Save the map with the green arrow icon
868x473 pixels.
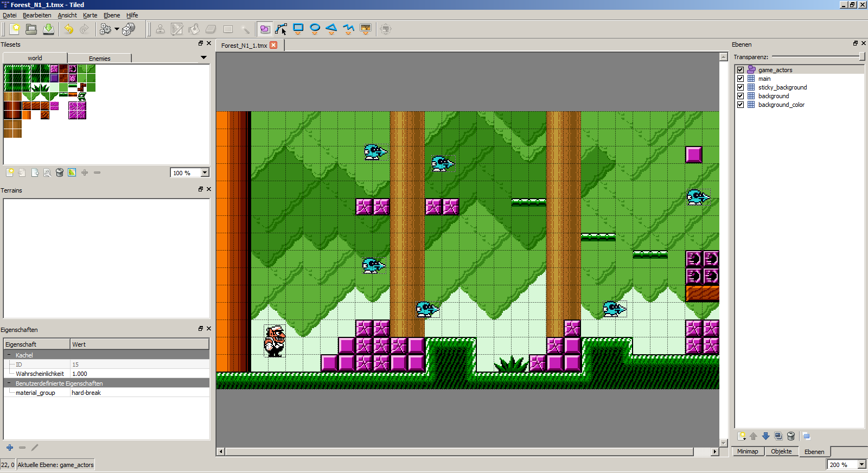(x=48, y=29)
